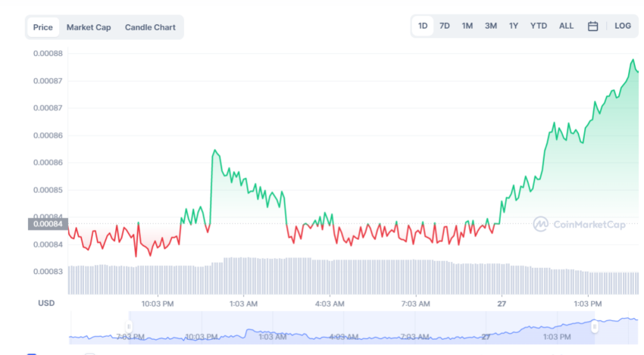Toggle the LOG scale button
Image resolution: width=644 pixels, height=355 pixels.
[x=622, y=26]
